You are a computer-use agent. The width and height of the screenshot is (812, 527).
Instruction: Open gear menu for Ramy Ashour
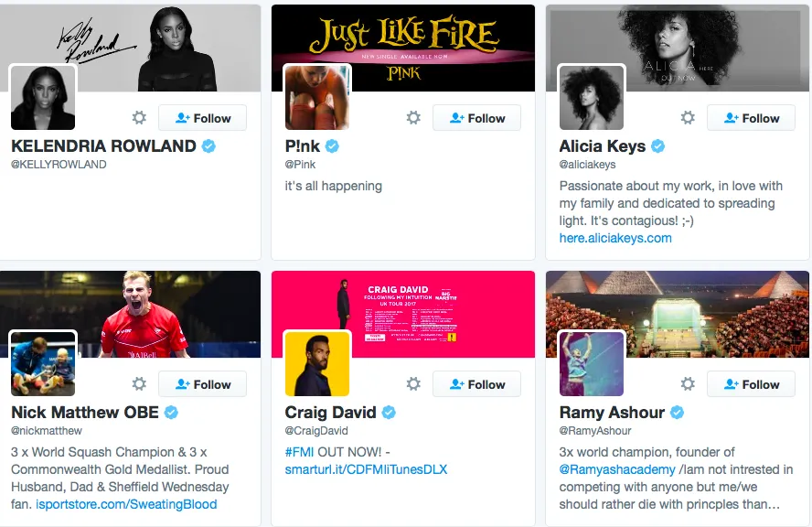tap(688, 384)
